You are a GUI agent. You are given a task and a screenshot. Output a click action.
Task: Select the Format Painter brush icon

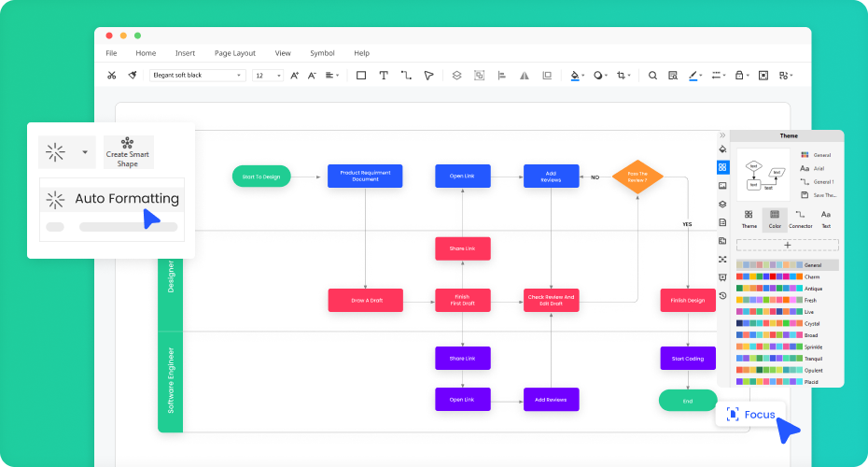click(x=133, y=76)
